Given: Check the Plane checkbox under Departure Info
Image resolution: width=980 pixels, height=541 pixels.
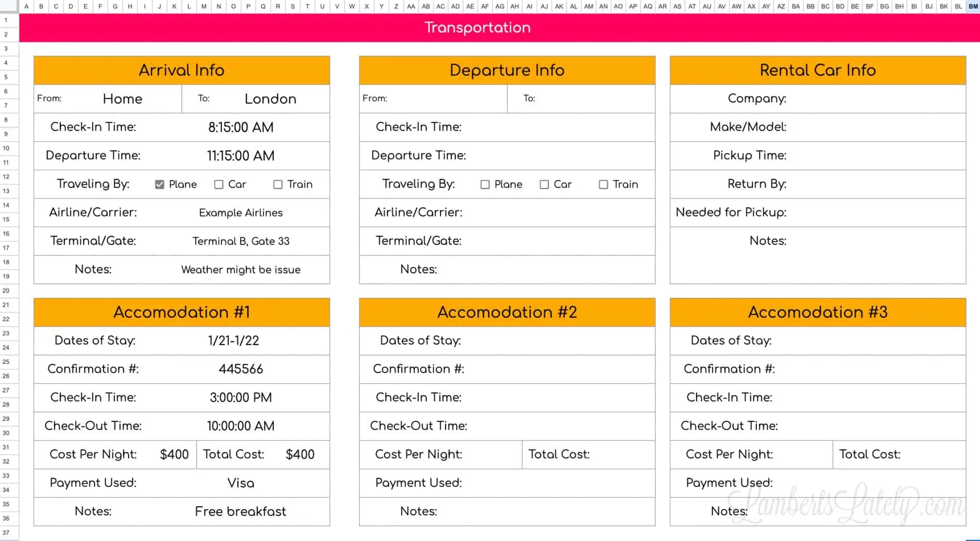Looking at the screenshot, I should point(485,184).
